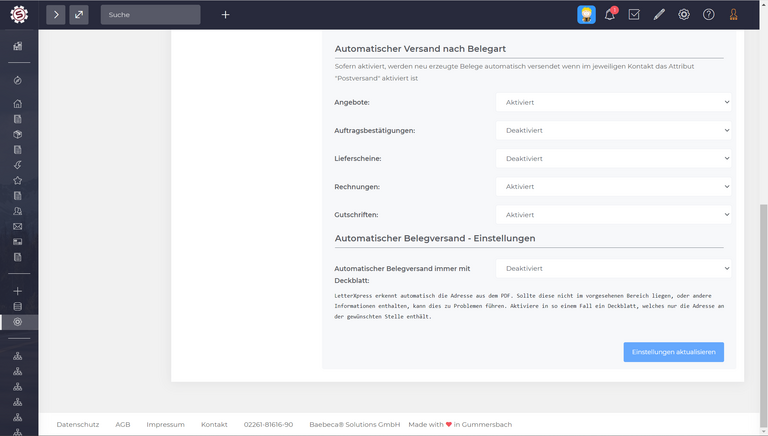Image resolution: width=768 pixels, height=436 pixels.
Task: Open the Impressum footer link
Action: [x=165, y=424]
